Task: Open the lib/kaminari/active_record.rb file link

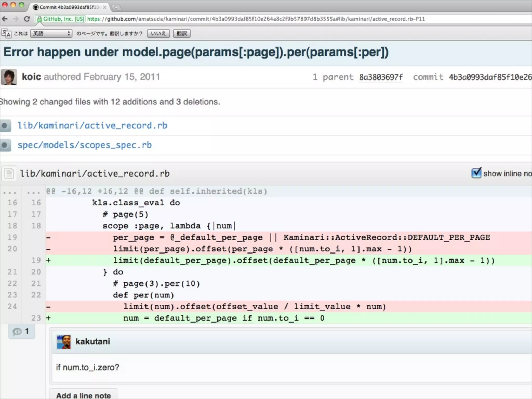Action: pos(92,125)
